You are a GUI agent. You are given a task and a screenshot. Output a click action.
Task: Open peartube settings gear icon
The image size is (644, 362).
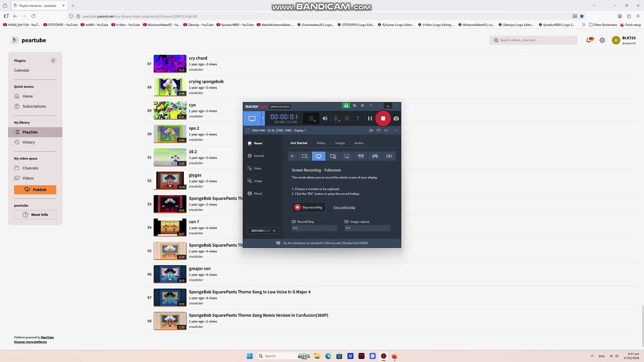pos(602,40)
